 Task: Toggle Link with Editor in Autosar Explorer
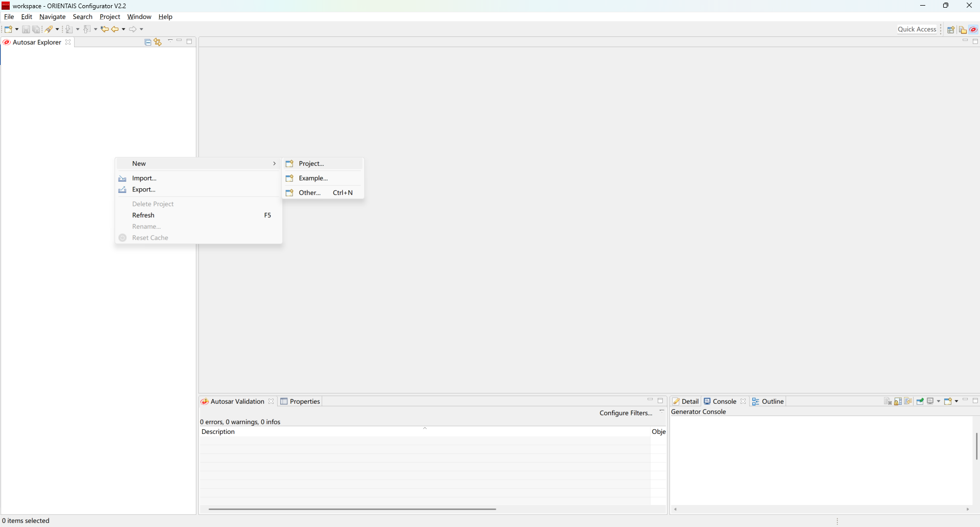pyautogui.click(x=158, y=42)
